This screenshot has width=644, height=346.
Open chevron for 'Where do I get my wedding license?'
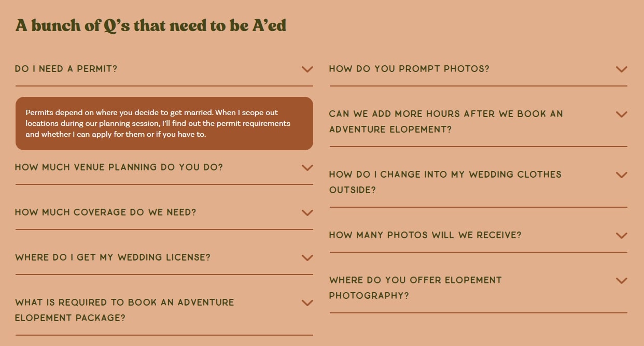click(307, 258)
